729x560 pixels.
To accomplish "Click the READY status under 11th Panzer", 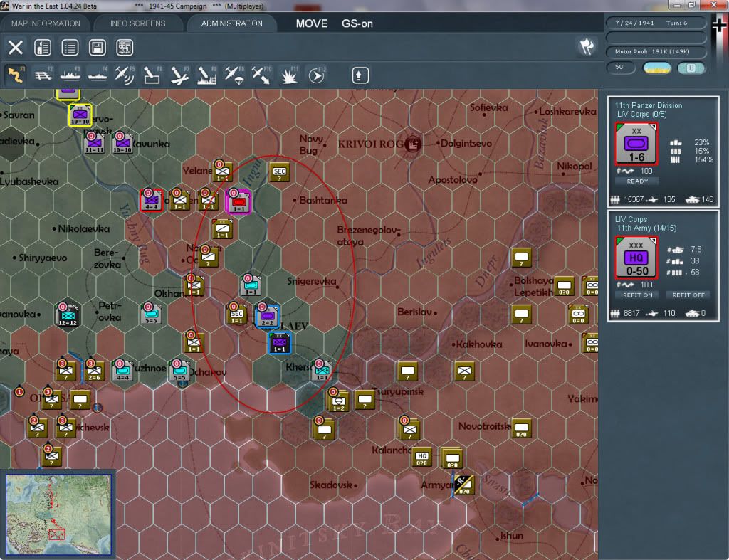I will pyautogui.click(x=637, y=181).
